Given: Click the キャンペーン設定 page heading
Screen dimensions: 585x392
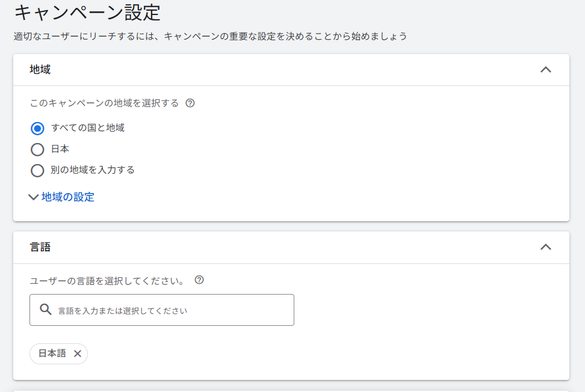Looking at the screenshot, I should (x=87, y=13).
